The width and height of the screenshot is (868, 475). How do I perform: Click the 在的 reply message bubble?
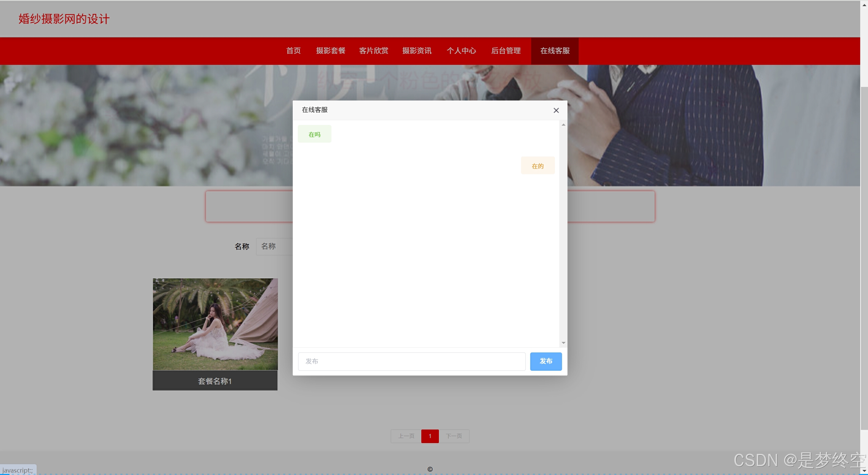point(538,166)
